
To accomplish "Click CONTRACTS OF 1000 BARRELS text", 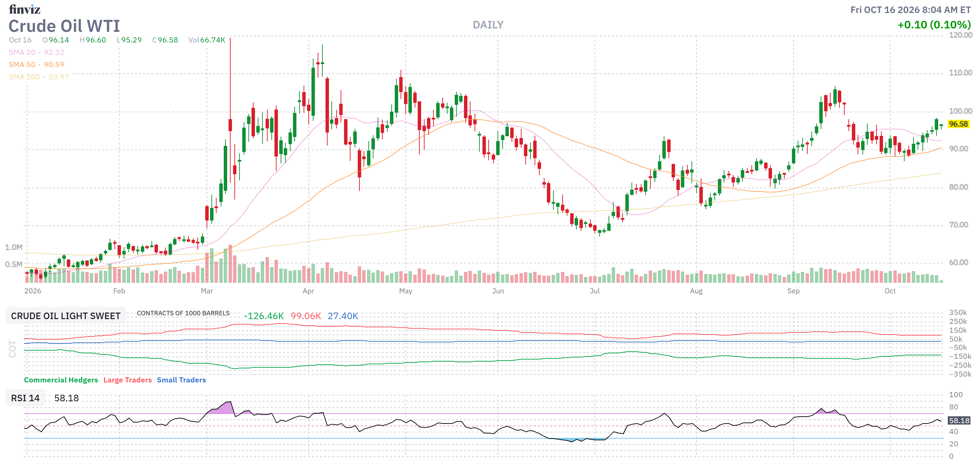I will 183,313.
